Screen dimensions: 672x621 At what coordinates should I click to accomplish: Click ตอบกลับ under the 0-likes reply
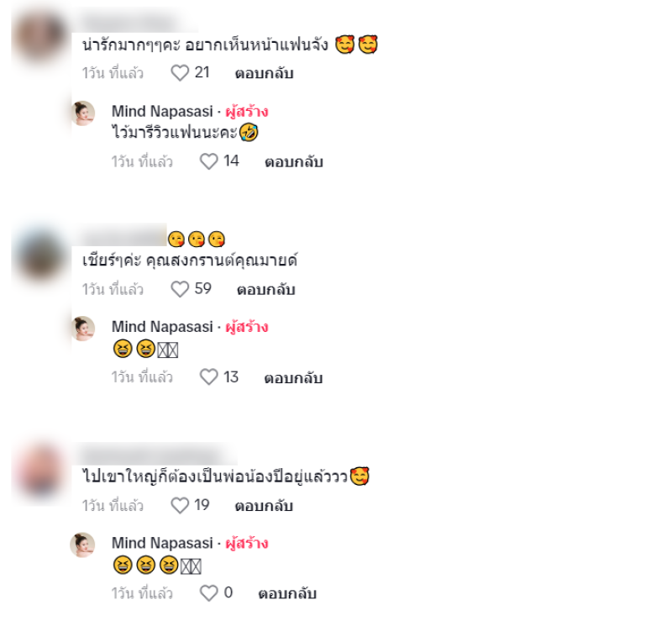coord(287,593)
